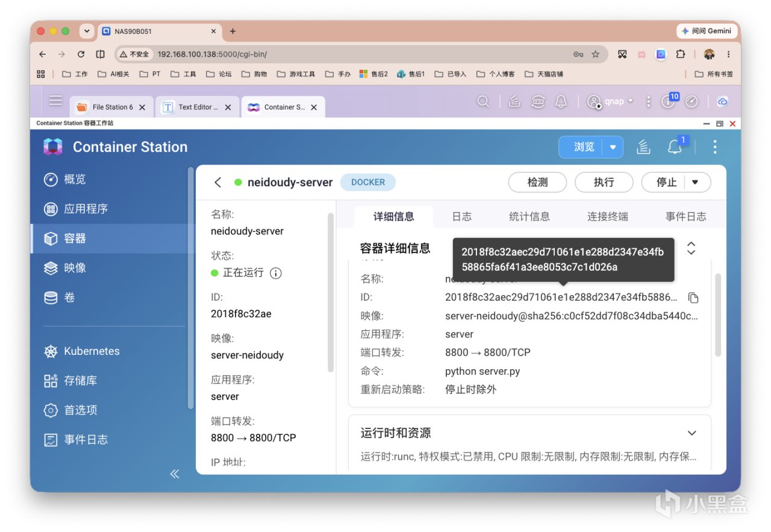The width and height of the screenshot is (771, 532).
Task: Close the Container Station QTS tab
Action: click(x=314, y=107)
